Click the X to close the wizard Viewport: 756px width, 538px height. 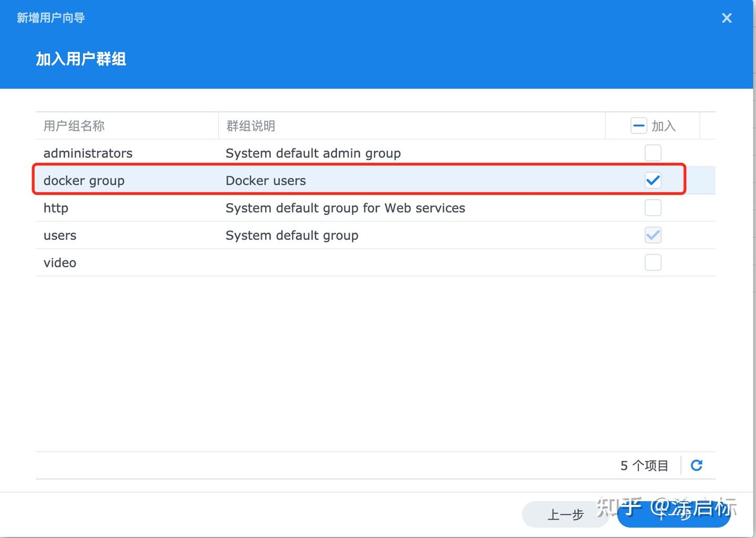coord(727,17)
